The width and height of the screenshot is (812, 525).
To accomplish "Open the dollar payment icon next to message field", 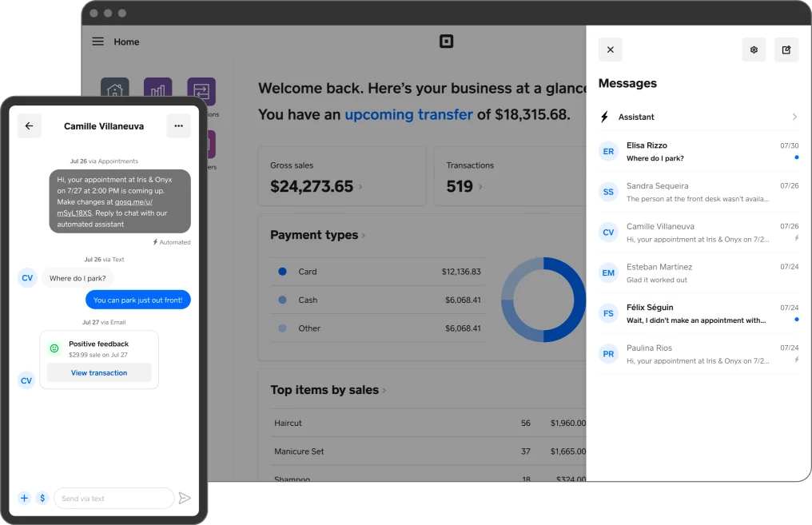I will (42, 498).
